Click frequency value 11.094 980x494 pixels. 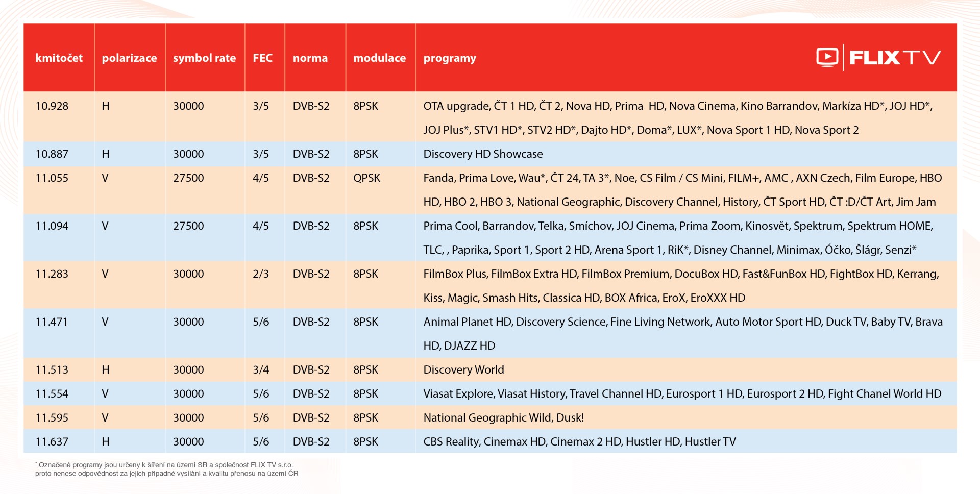tap(52, 226)
